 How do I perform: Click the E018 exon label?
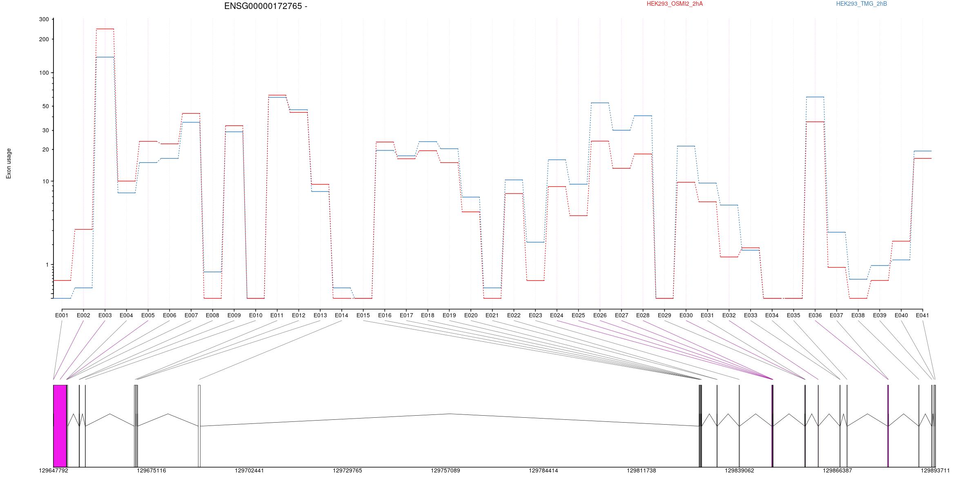(x=428, y=315)
